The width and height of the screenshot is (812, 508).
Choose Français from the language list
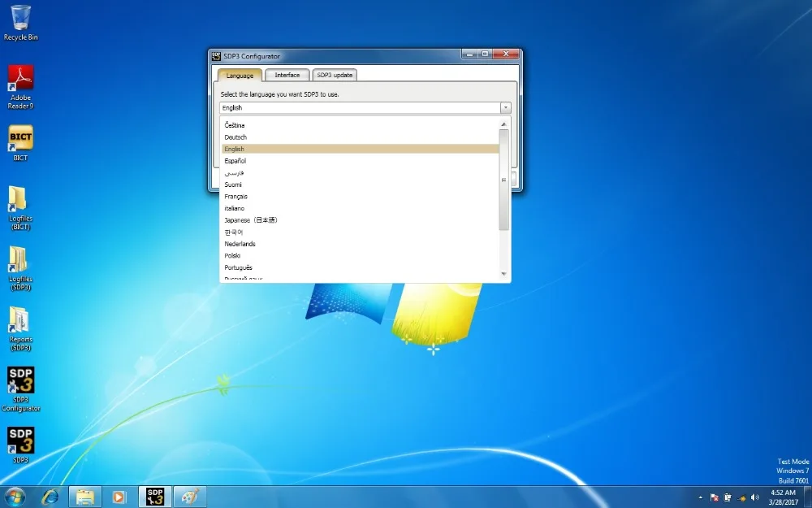[360, 197]
